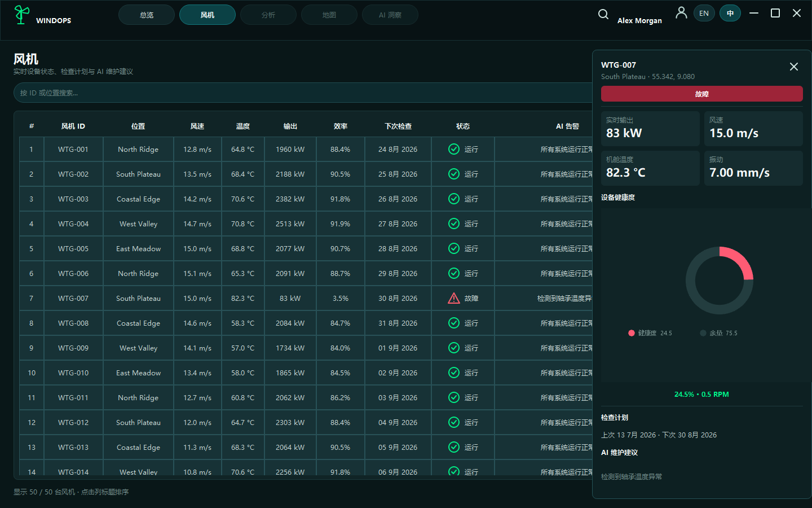812x508 pixels.
Task: Click the 实时输出 83 kW card
Action: tap(650, 129)
